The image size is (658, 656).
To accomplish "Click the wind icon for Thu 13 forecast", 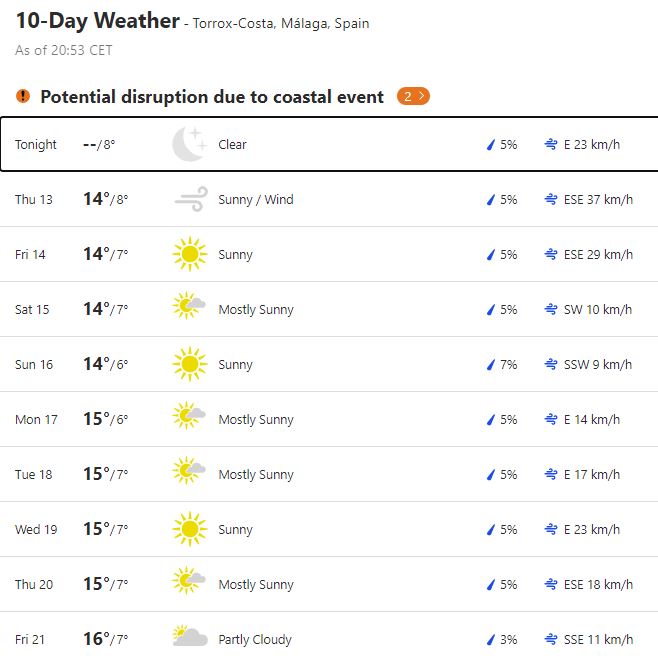I will click(x=189, y=199).
